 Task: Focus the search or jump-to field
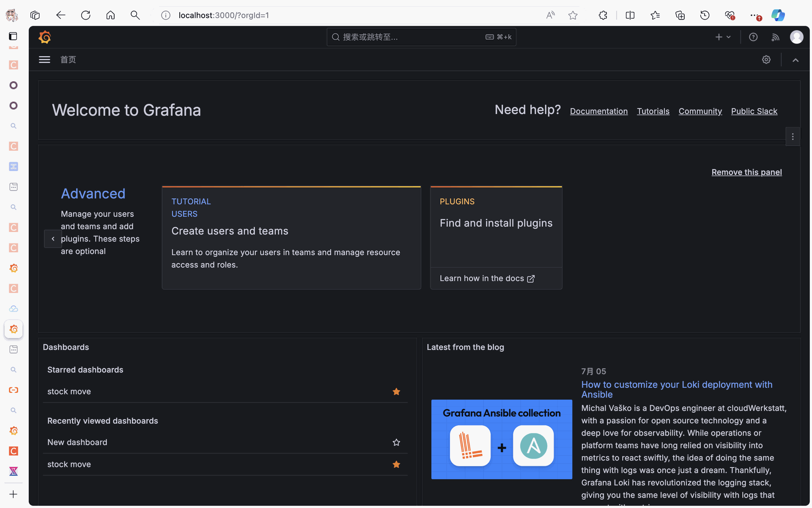[x=421, y=37]
